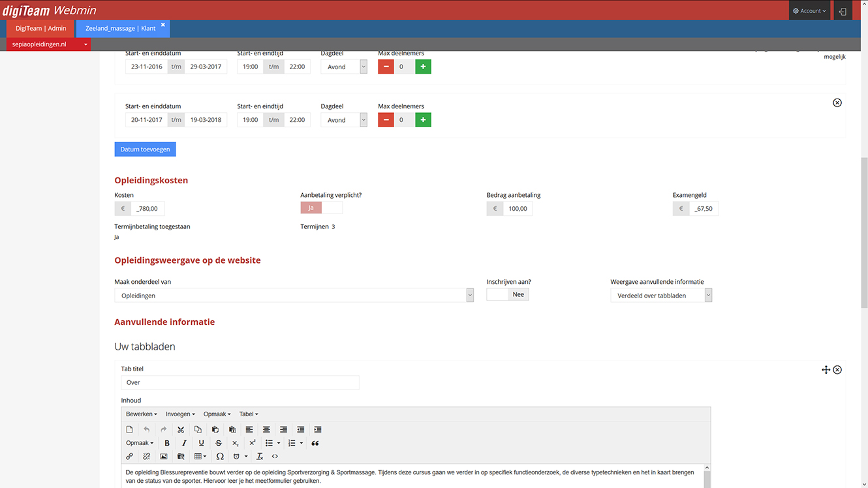Screen dimensions: 868x488
Task: Insert a link with the chain icon
Action: [129, 457]
